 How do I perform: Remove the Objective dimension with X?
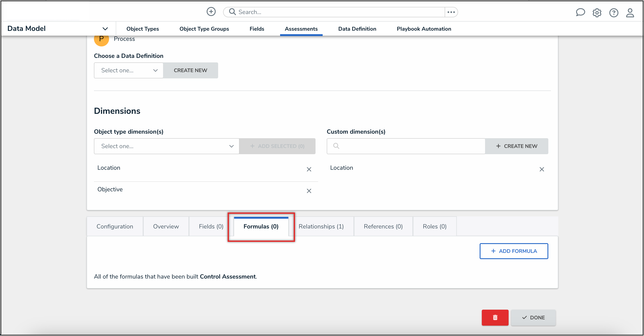point(309,191)
